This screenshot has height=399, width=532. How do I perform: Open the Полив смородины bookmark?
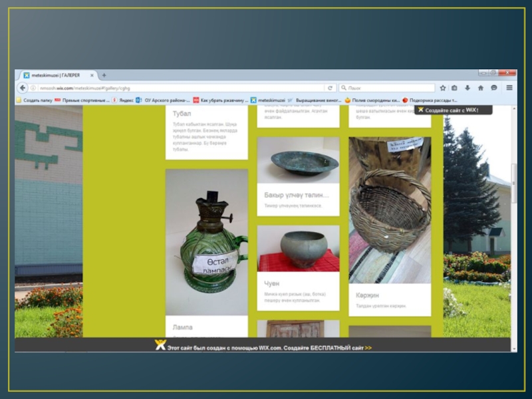(x=372, y=100)
